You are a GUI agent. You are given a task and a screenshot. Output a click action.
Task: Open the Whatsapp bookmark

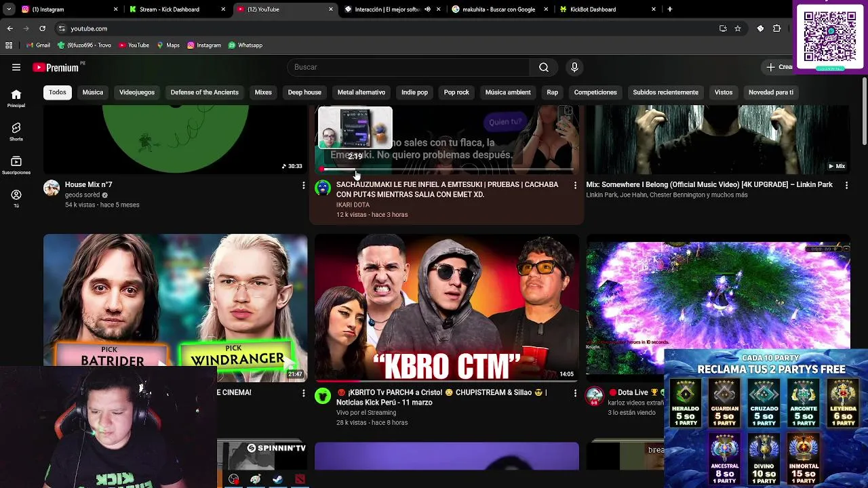coord(245,45)
